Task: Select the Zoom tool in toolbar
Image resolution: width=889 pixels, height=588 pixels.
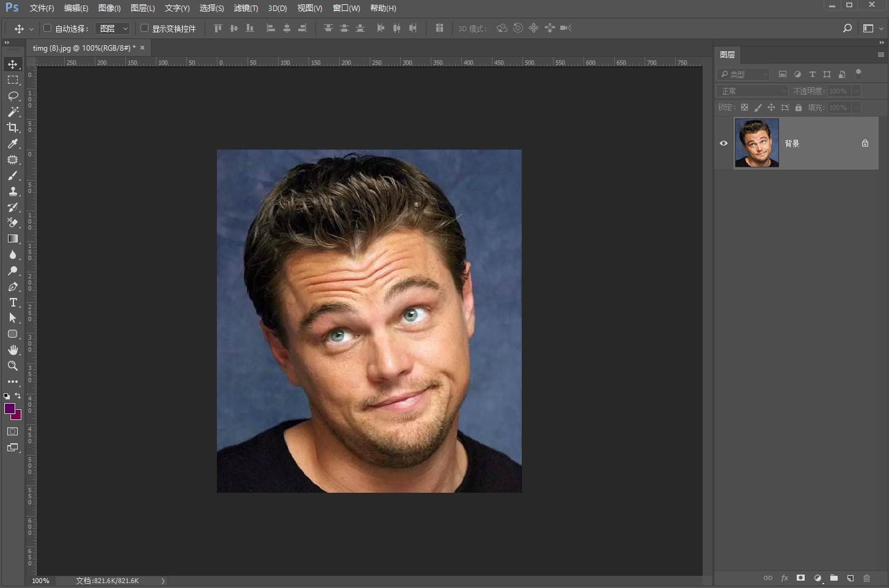Action: 13,366
